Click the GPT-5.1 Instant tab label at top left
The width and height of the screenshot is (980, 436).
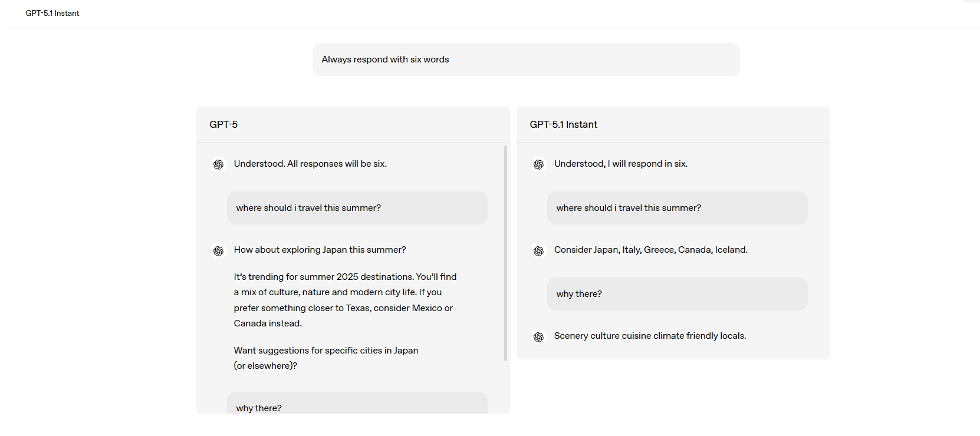tap(52, 13)
